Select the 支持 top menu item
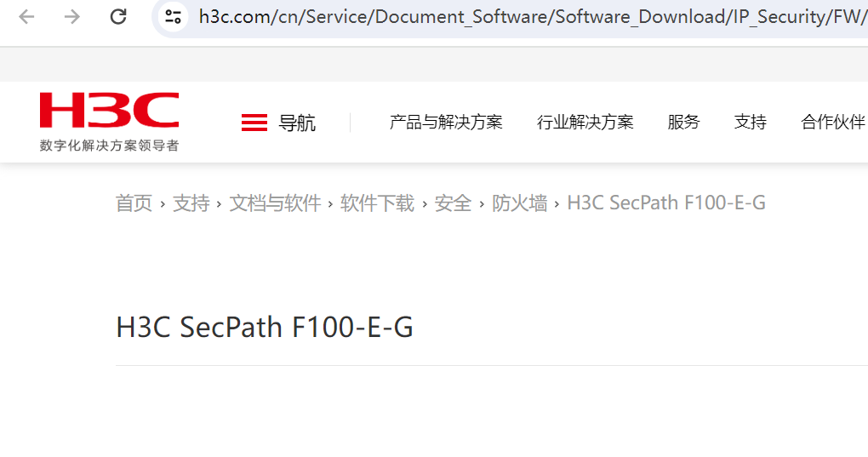 [751, 122]
